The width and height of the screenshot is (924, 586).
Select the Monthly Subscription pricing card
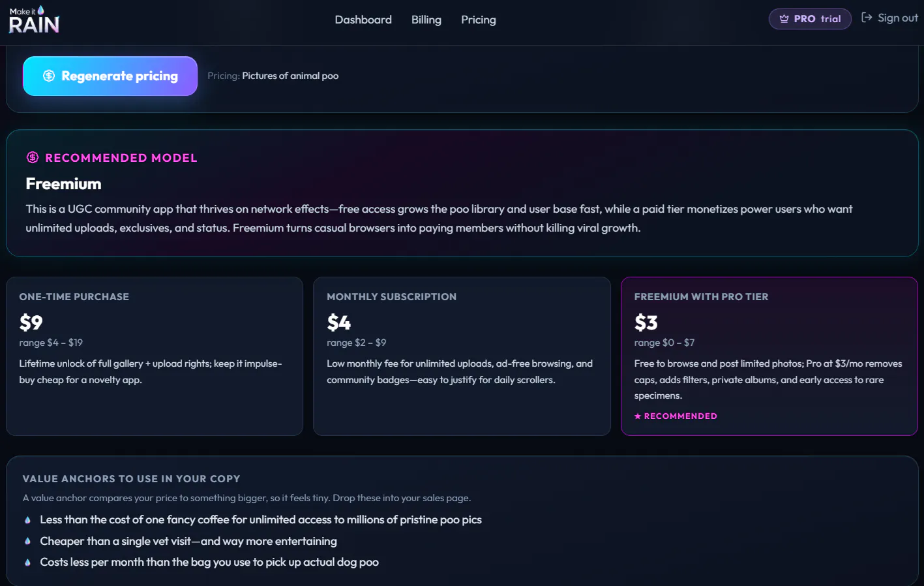tap(462, 356)
